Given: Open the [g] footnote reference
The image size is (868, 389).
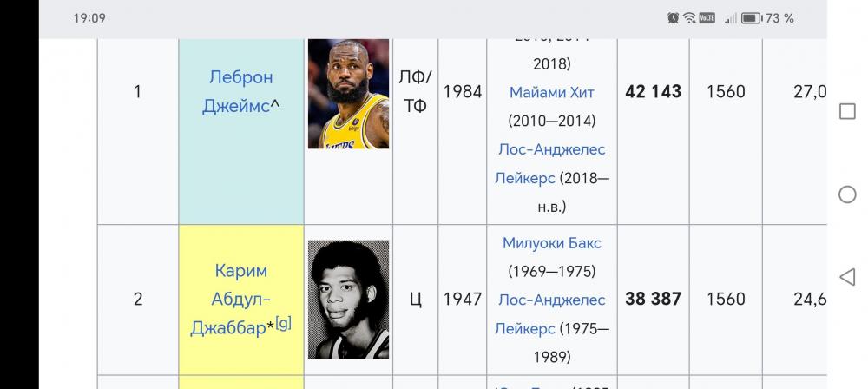Looking at the screenshot, I should 283,323.
